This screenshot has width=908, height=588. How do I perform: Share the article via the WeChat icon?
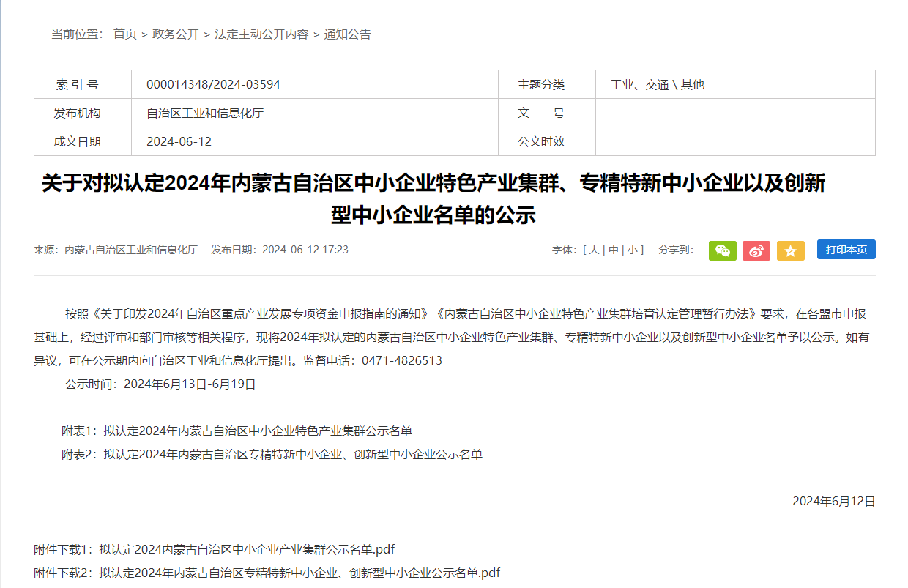[x=722, y=250]
